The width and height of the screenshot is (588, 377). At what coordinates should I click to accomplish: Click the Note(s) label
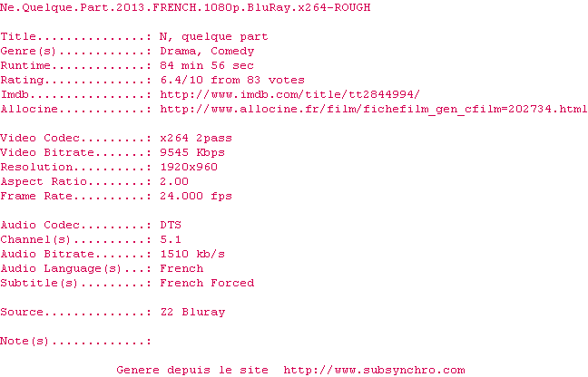[x=24, y=341]
